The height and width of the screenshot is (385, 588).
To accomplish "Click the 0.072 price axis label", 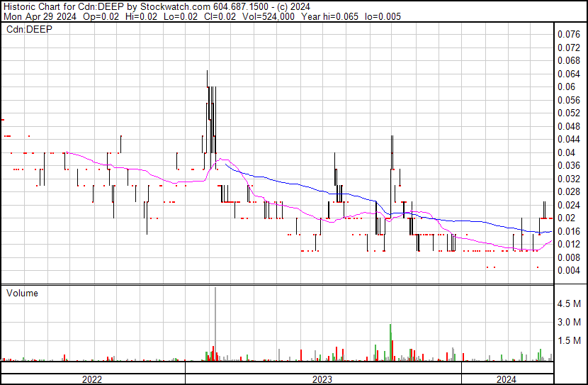I will click(x=569, y=48).
